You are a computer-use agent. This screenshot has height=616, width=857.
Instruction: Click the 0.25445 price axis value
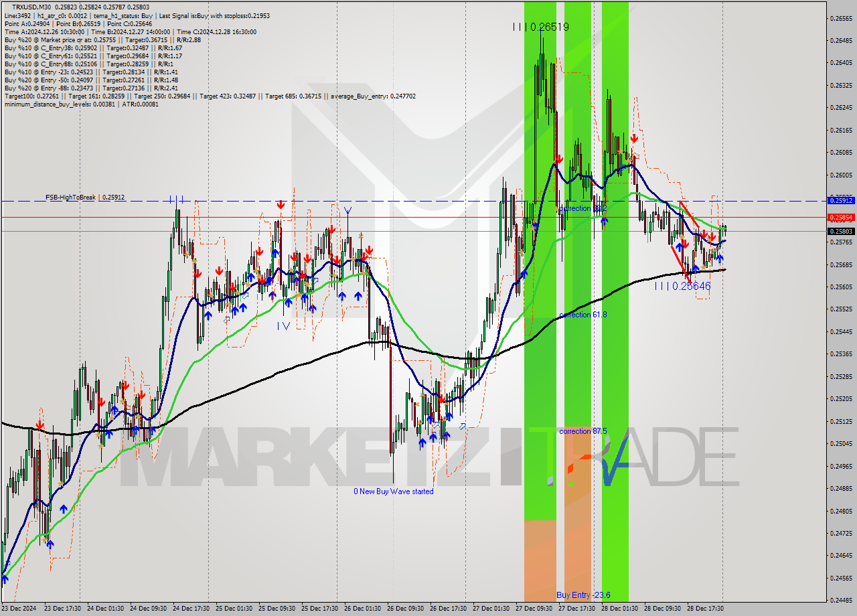(x=842, y=331)
